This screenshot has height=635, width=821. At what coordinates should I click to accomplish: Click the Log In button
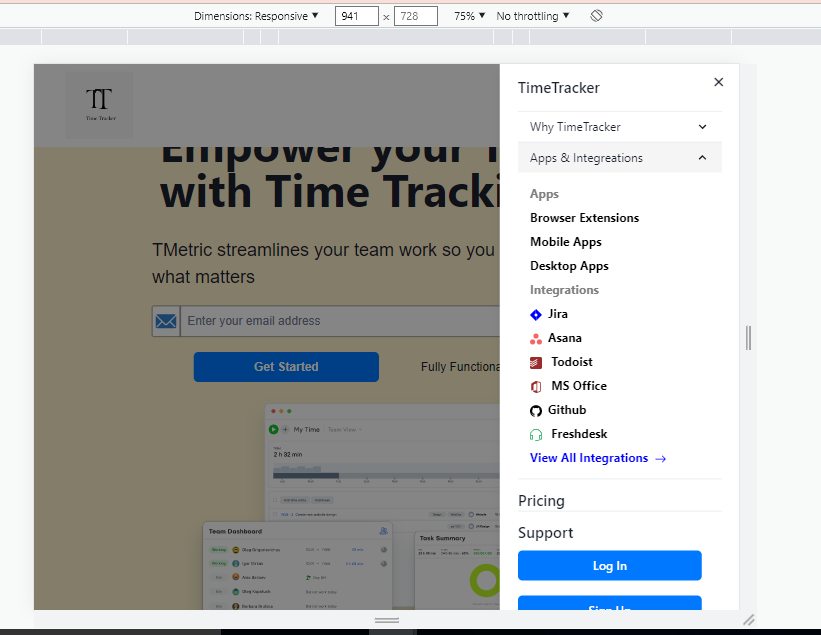click(609, 565)
